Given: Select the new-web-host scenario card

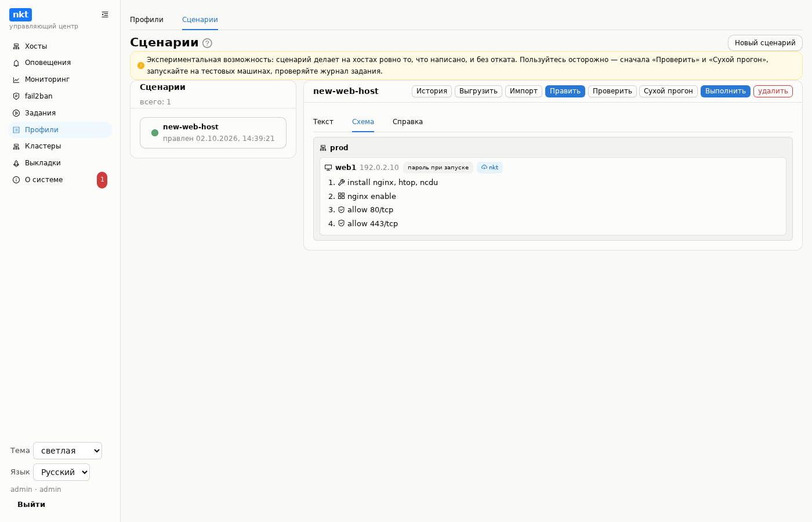Looking at the screenshot, I should (213, 133).
